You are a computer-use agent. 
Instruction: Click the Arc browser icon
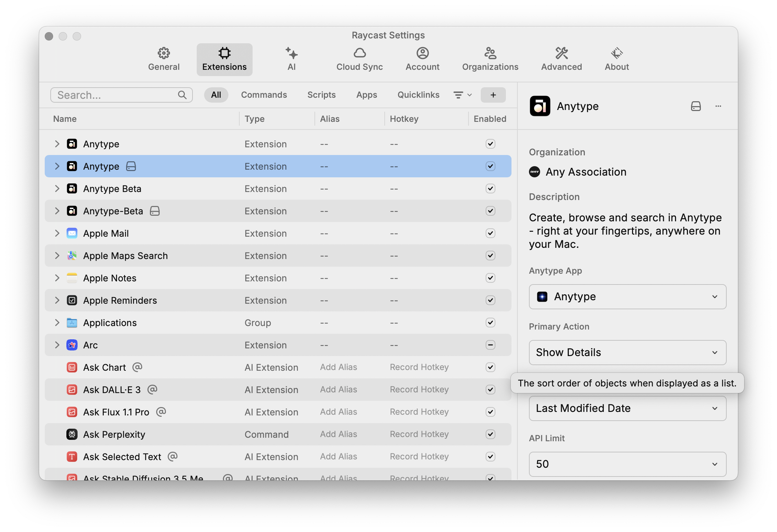(72, 345)
